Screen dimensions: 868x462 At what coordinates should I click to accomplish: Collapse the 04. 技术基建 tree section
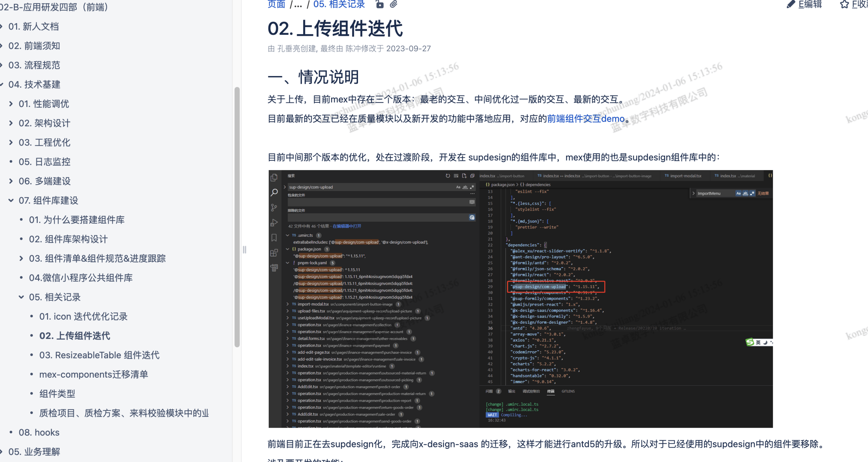(x=1, y=84)
